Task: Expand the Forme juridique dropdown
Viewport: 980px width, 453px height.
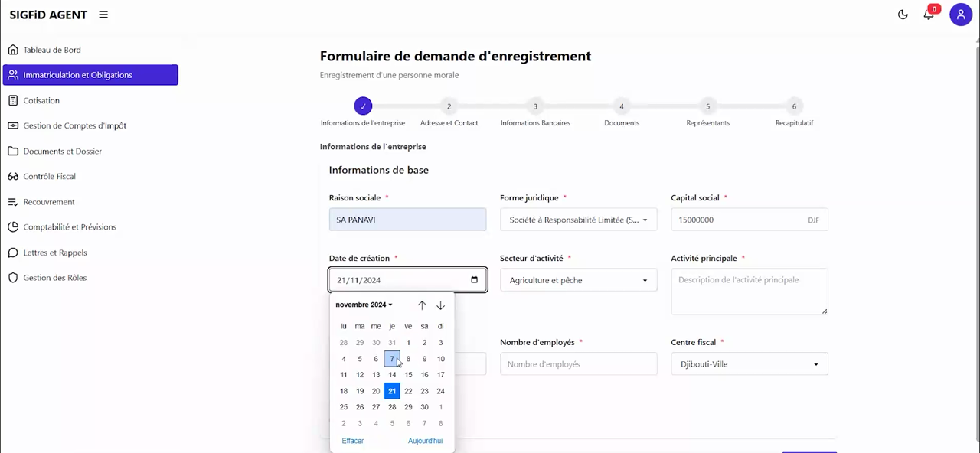Action: click(578, 220)
